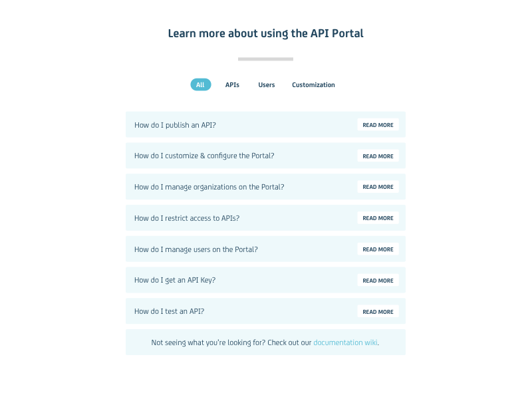532x399 pixels.
Task: Click Read More for restricting API access
Action: (x=378, y=218)
